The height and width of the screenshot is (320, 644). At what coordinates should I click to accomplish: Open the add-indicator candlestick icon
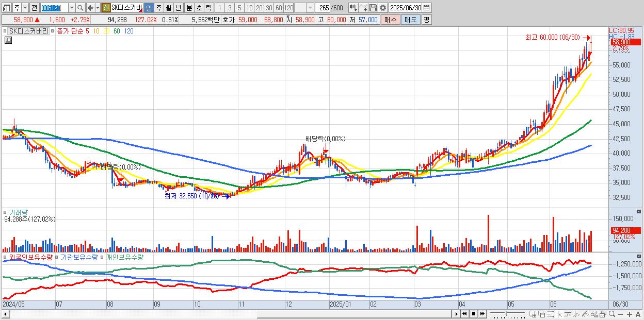point(353,8)
